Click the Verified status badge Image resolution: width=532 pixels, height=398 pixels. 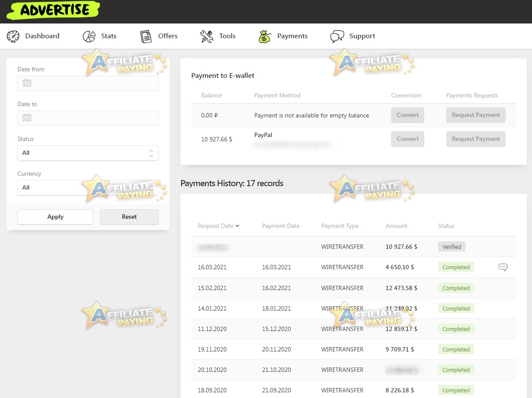tap(452, 247)
